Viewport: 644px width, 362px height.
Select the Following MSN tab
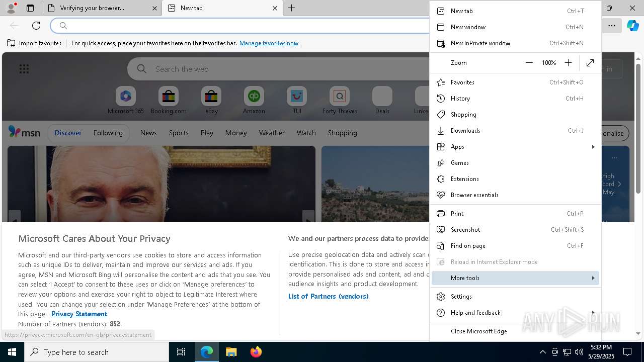pos(108,133)
